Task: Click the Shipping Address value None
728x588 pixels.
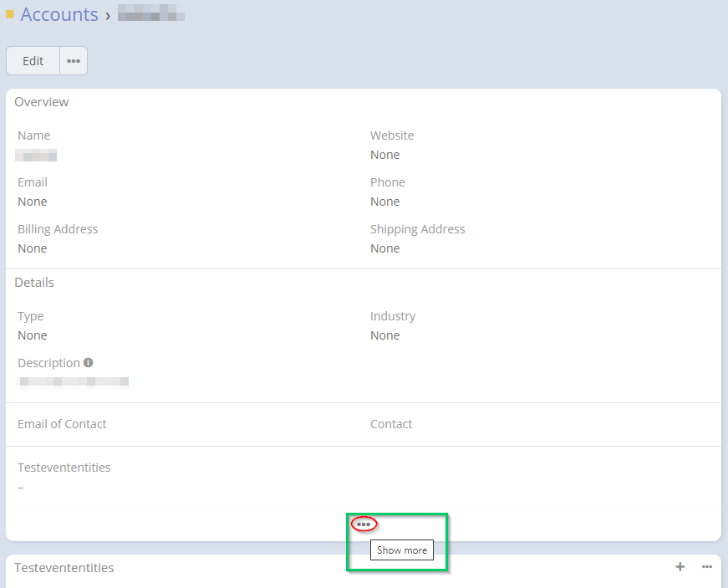Action: coord(385,248)
